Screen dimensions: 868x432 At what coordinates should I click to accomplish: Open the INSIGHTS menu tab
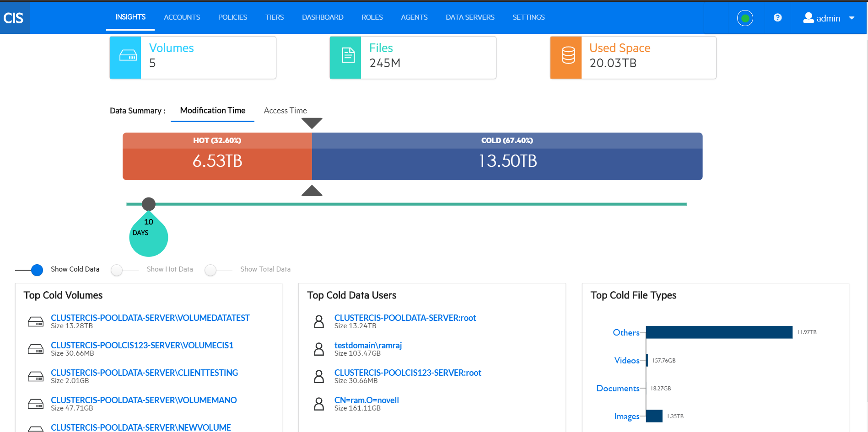(x=130, y=17)
